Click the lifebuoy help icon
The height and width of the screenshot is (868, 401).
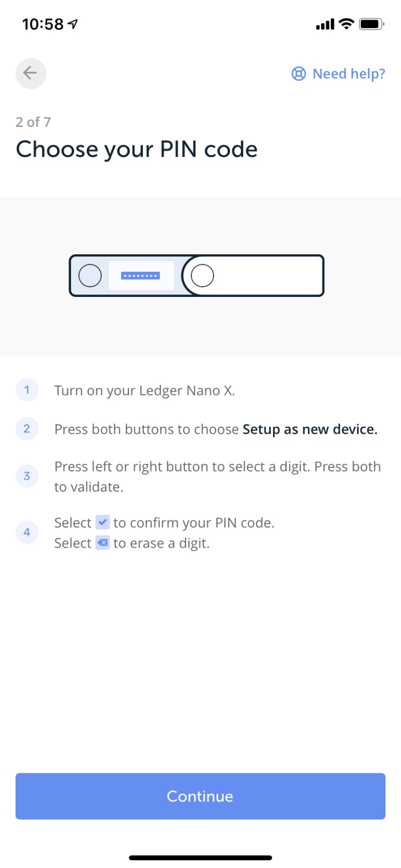[x=298, y=74]
